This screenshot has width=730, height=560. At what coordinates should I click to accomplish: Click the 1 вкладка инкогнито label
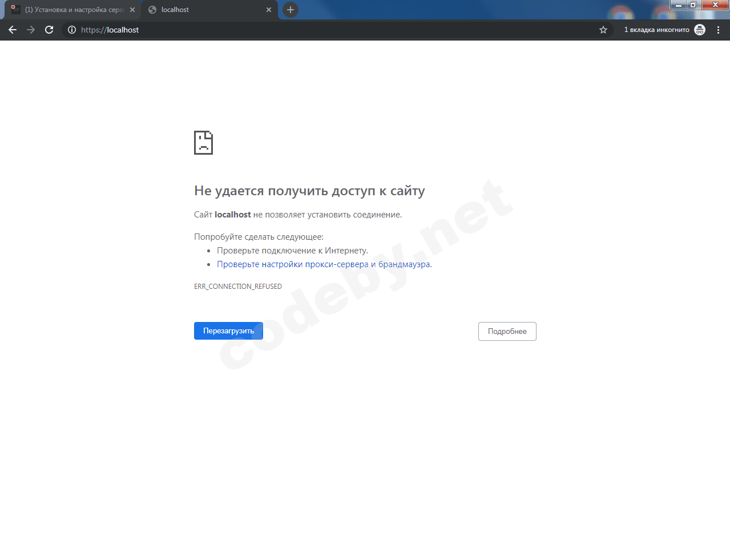point(656,30)
